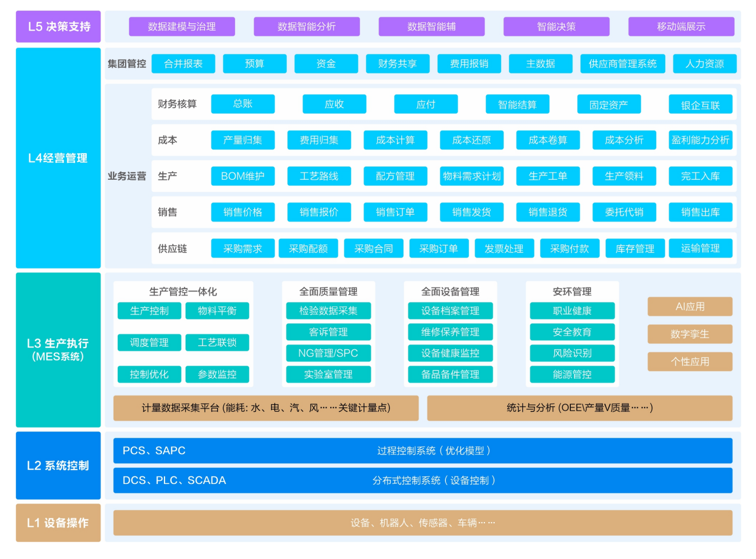Open the 数字孪生 tan box

coord(689,334)
